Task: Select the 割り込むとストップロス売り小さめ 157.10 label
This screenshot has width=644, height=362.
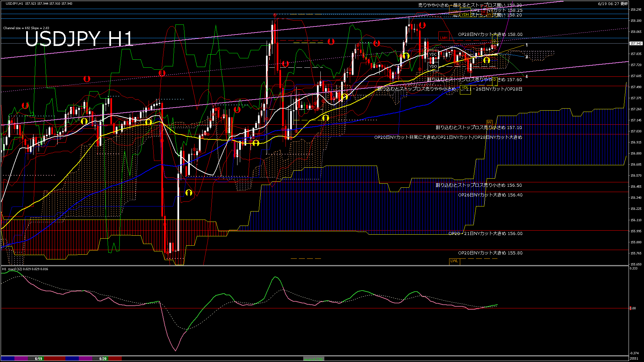Action: (479, 128)
